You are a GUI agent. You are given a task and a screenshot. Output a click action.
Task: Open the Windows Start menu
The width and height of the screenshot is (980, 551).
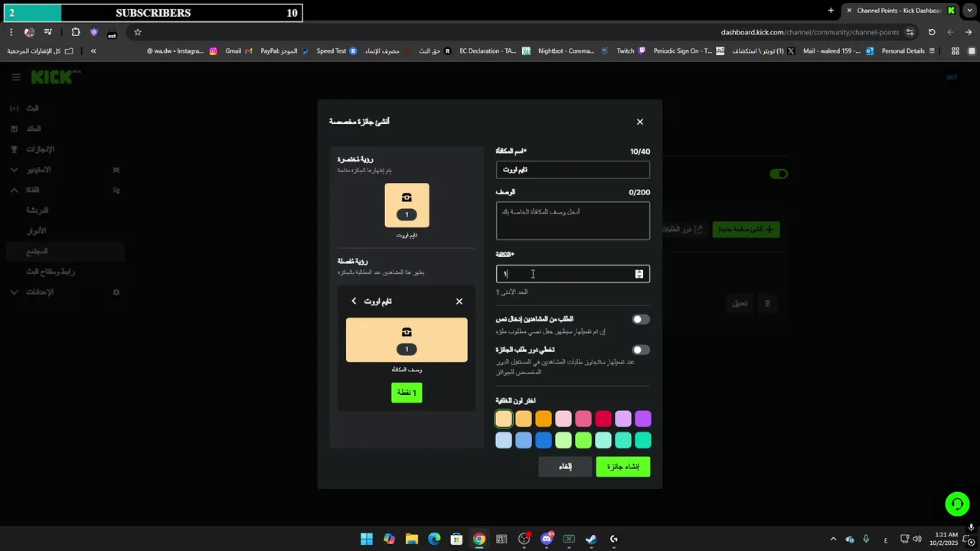(x=367, y=539)
